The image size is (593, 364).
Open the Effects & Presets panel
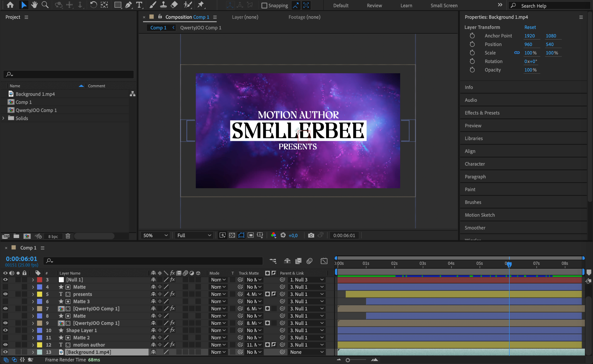[482, 113]
